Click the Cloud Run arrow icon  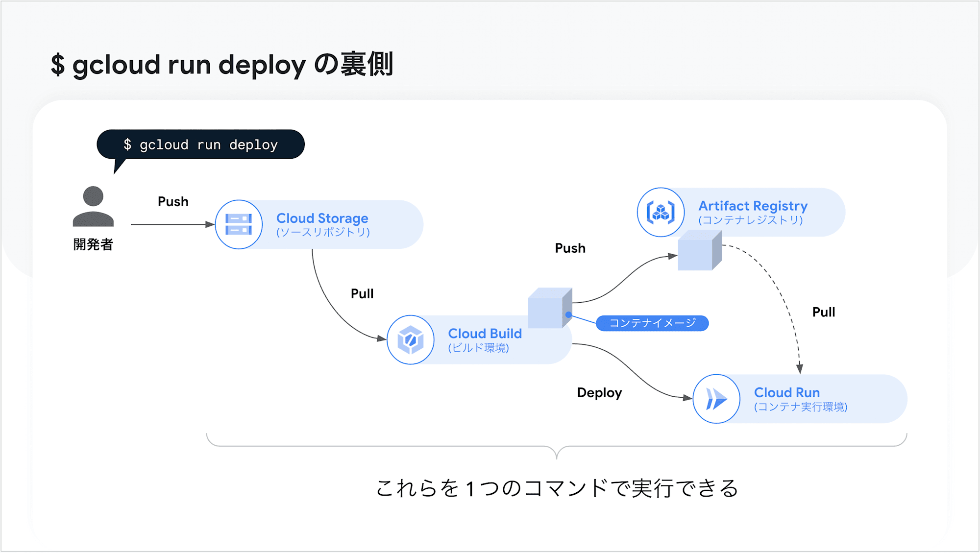click(x=716, y=399)
